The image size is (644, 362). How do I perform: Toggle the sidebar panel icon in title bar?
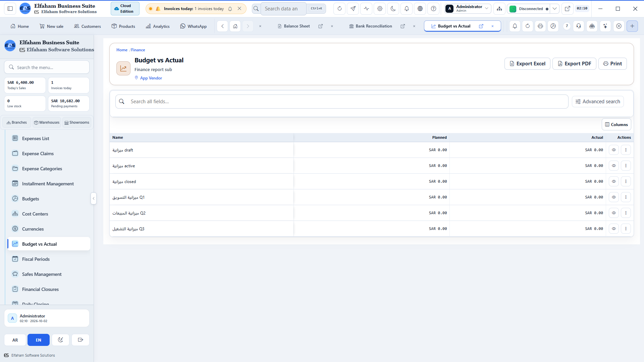(x=10, y=9)
